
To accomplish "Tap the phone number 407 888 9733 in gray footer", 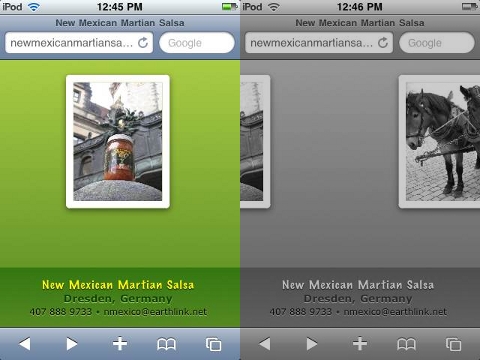I will pos(301,312).
